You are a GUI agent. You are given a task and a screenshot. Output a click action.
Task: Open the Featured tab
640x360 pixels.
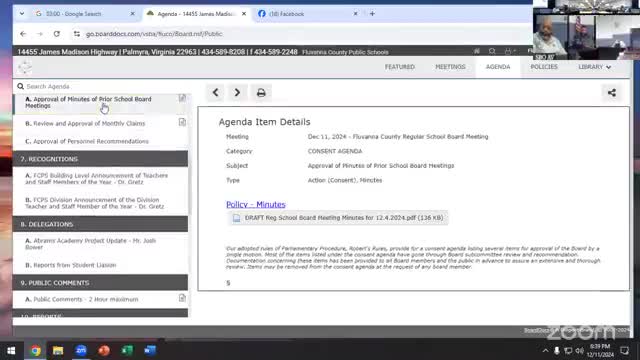400,67
